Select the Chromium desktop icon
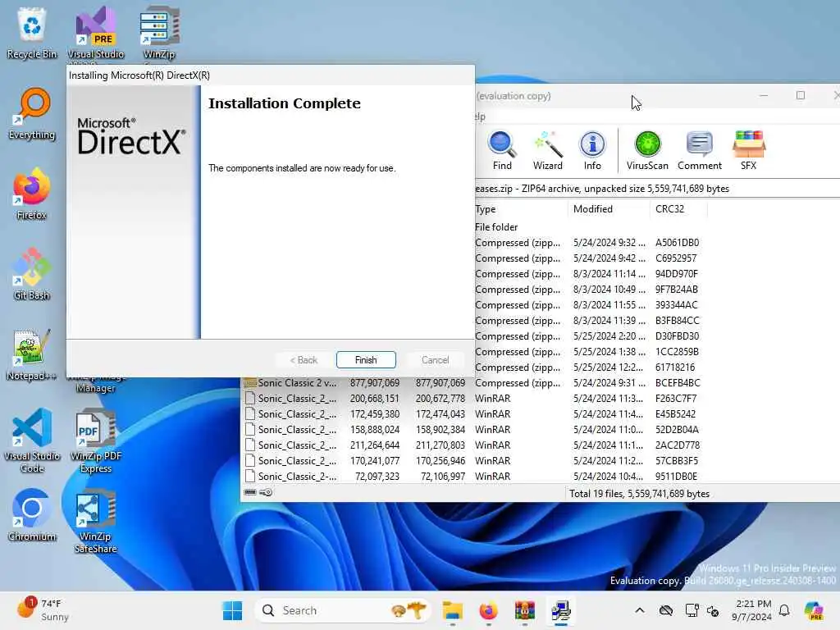Image resolution: width=840 pixels, height=630 pixels. click(x=32, y=515)
